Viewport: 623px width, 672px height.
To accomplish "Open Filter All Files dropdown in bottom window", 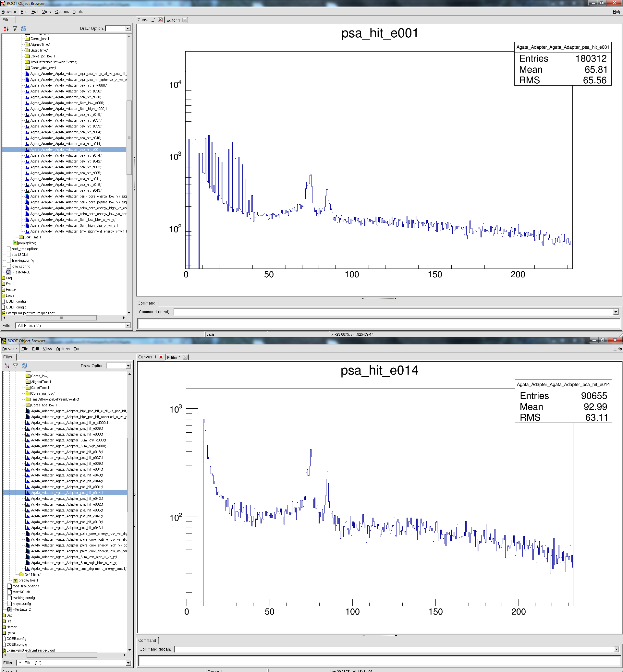I will point(128,663).
